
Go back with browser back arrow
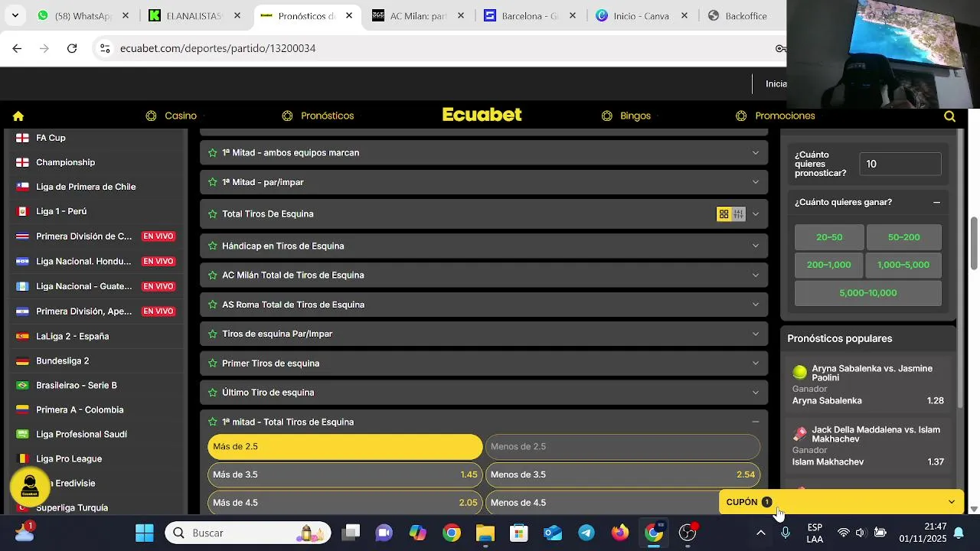pyautogui.click(x=17, y=48)
